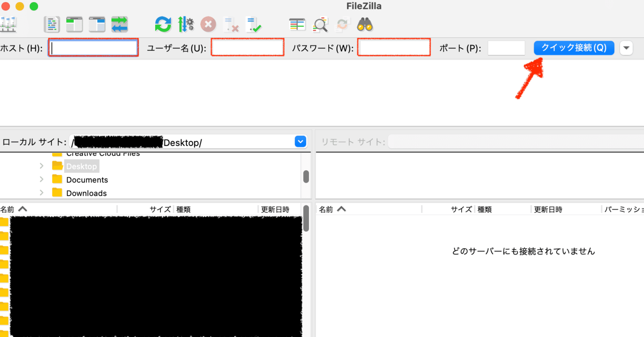Image resolution: width=644 pixels, height=337 pixels.
Task: Open the file search with the binoculars icon
Action: [x=364, y=24]
